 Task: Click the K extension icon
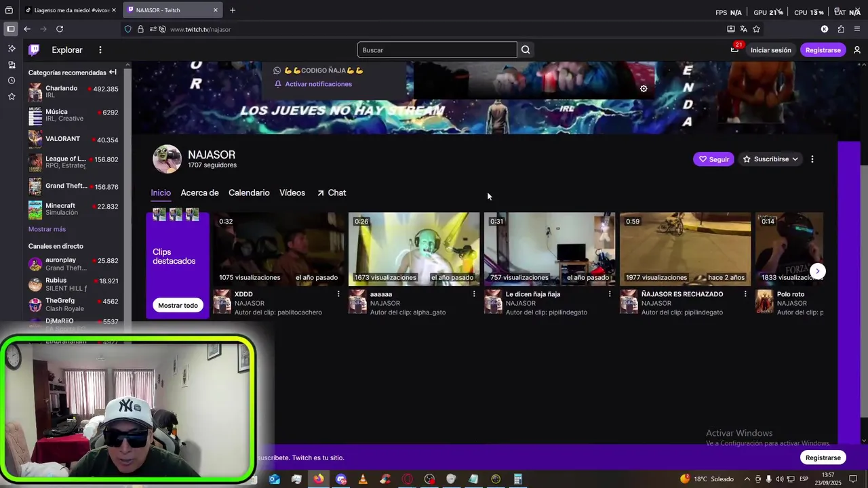coord(825,29)
